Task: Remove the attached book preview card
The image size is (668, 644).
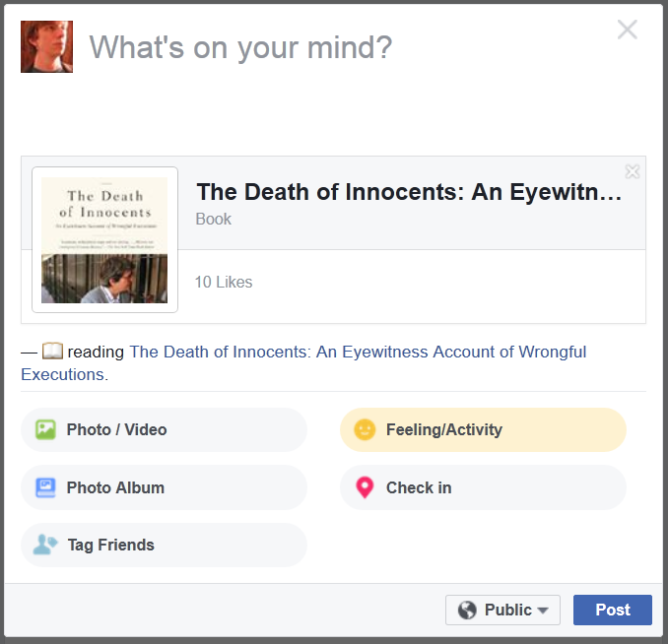Action: tap(633, 171)
